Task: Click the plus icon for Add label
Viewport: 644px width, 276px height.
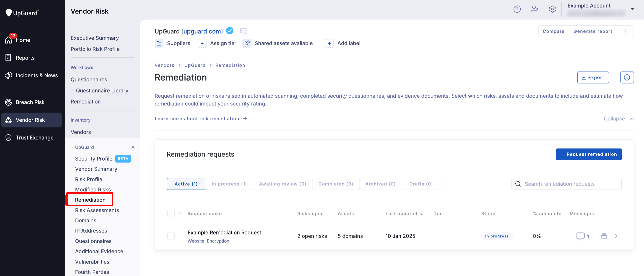Action: pos(329,43)
